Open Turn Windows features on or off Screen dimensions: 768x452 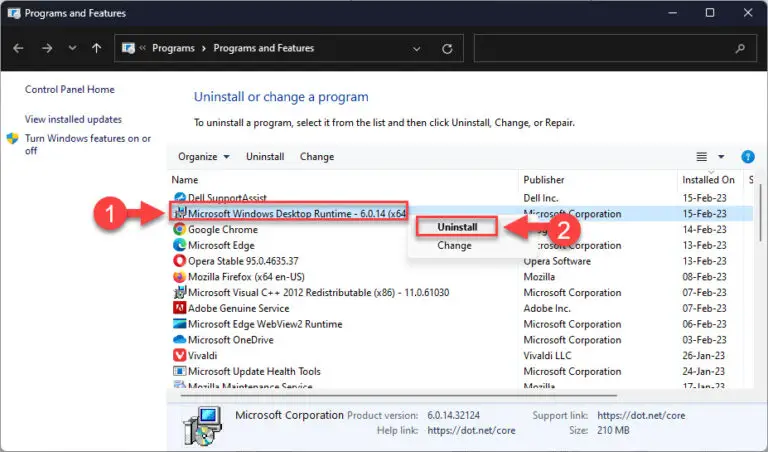pyautogui.click(x=87, y=144)
